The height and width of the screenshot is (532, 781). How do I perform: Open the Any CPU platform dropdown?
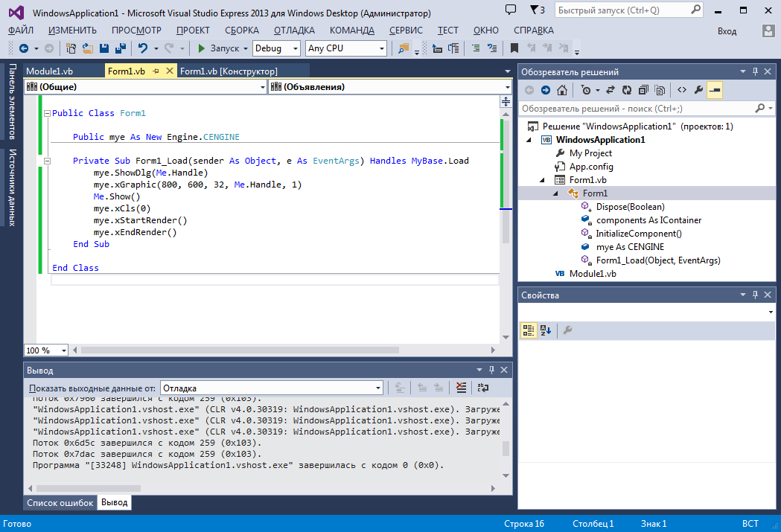382,48
